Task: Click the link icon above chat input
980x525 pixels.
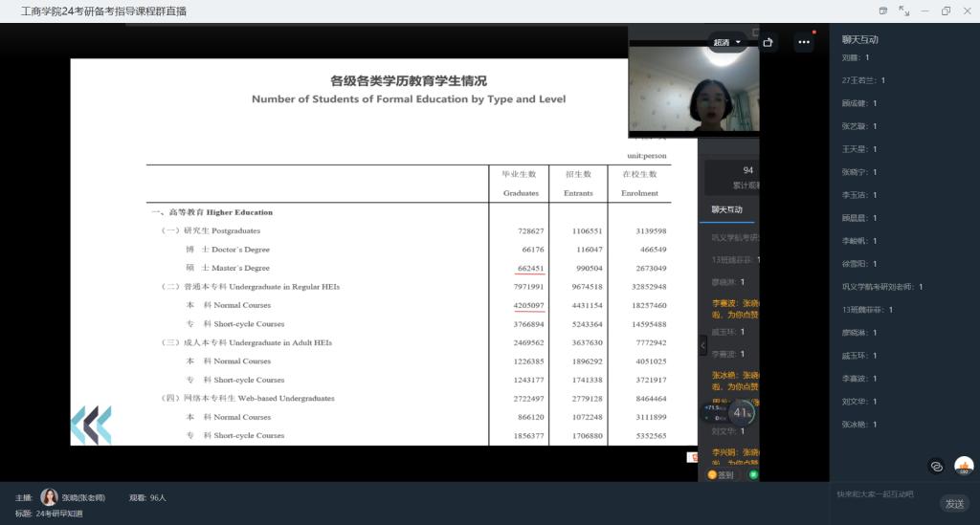Action: coord(937,466)
